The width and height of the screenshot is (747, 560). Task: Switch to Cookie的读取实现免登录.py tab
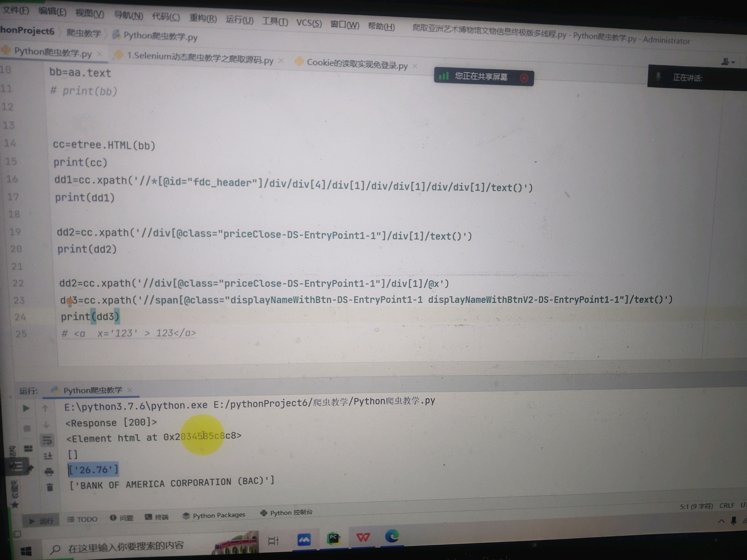(357, 64)
